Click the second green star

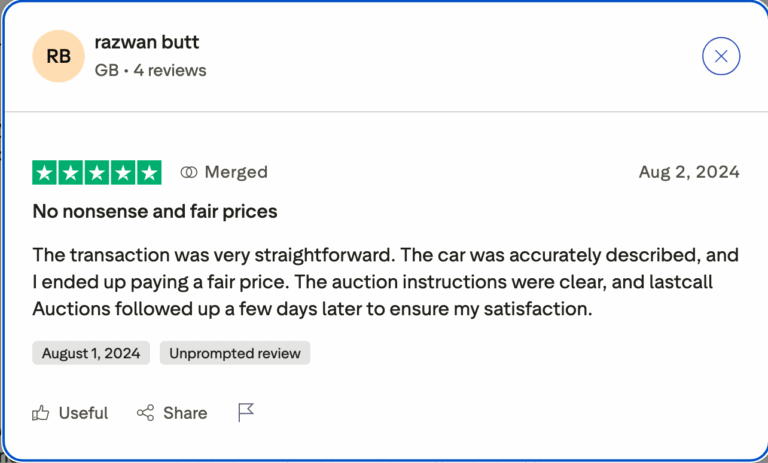(71, 172)
